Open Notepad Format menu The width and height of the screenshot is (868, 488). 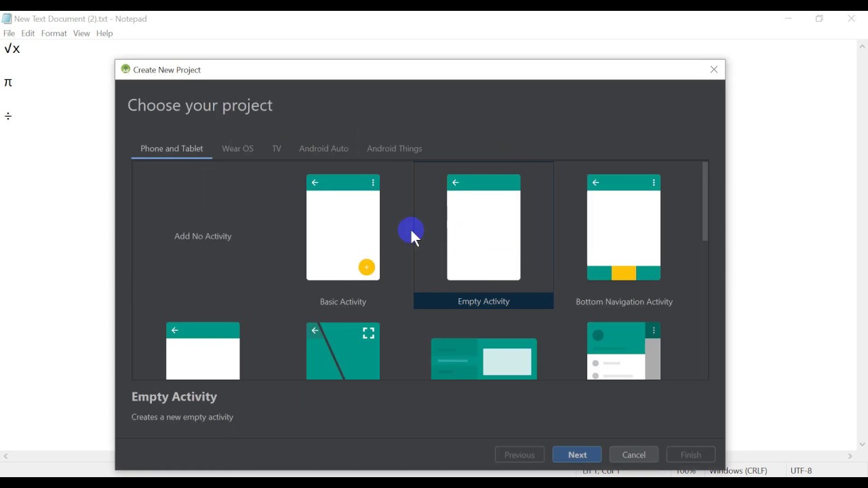tap(54, 33)
